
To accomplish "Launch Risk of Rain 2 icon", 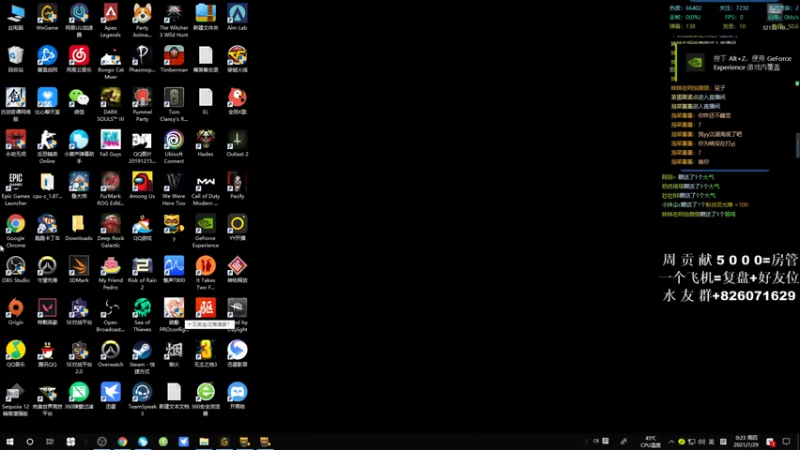I will click(142, 273).
